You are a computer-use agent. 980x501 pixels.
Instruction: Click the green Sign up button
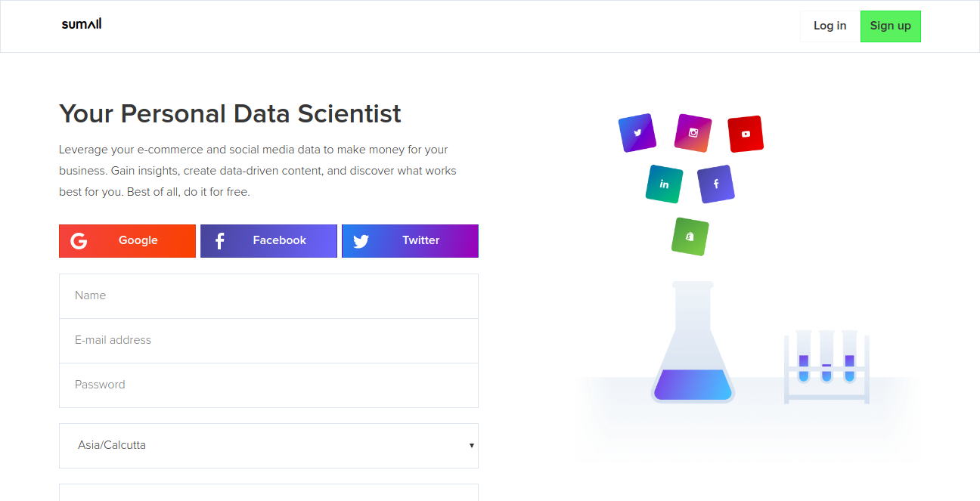(x=890, y=26)
